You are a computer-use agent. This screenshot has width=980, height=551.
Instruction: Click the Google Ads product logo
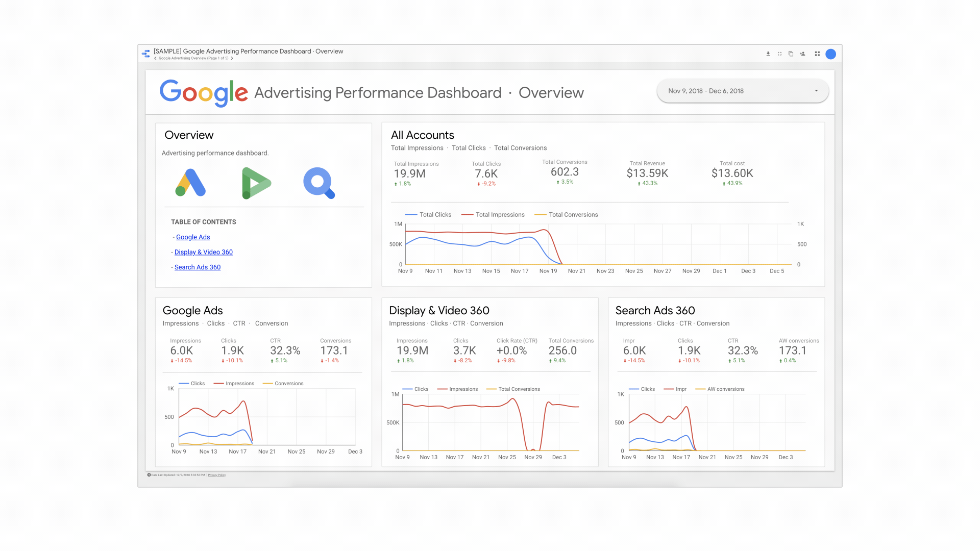tap(190, 182)
